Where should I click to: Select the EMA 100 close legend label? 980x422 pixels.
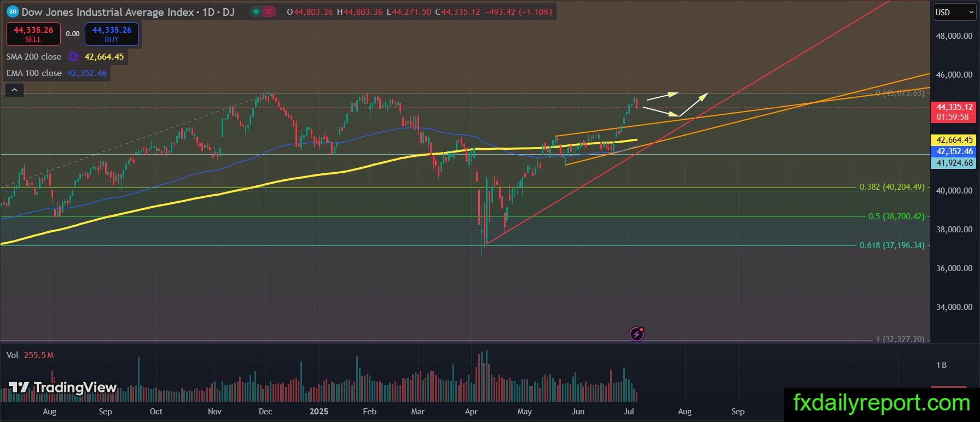(x=34, y=73)
